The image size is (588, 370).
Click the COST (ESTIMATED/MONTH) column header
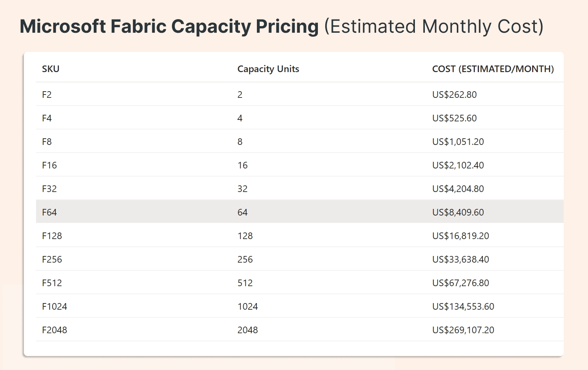pyautogui.click(x=493, y=69)
